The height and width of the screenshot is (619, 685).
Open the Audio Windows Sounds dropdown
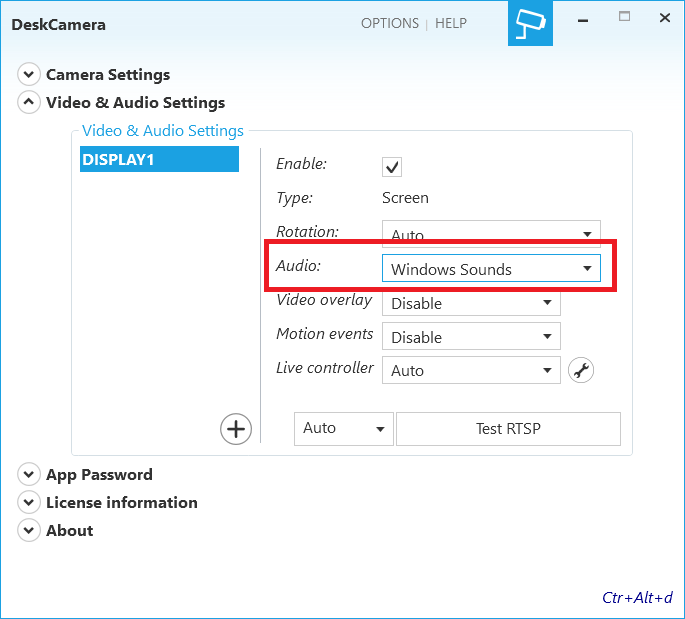click(490, 269)
